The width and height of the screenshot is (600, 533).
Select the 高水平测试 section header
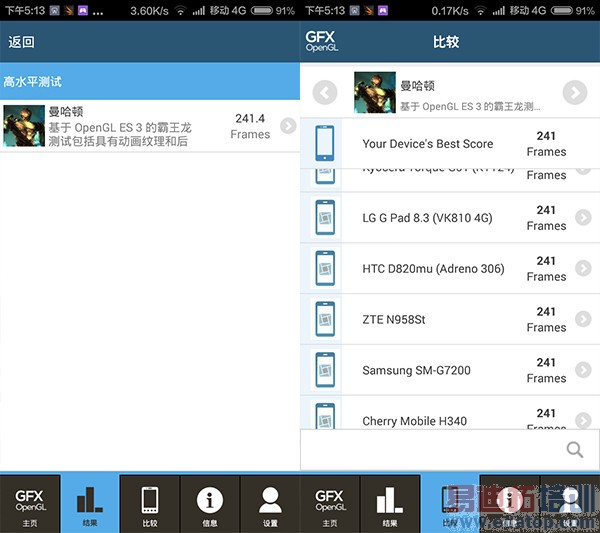pyautogui.click(x=150, y=81)
